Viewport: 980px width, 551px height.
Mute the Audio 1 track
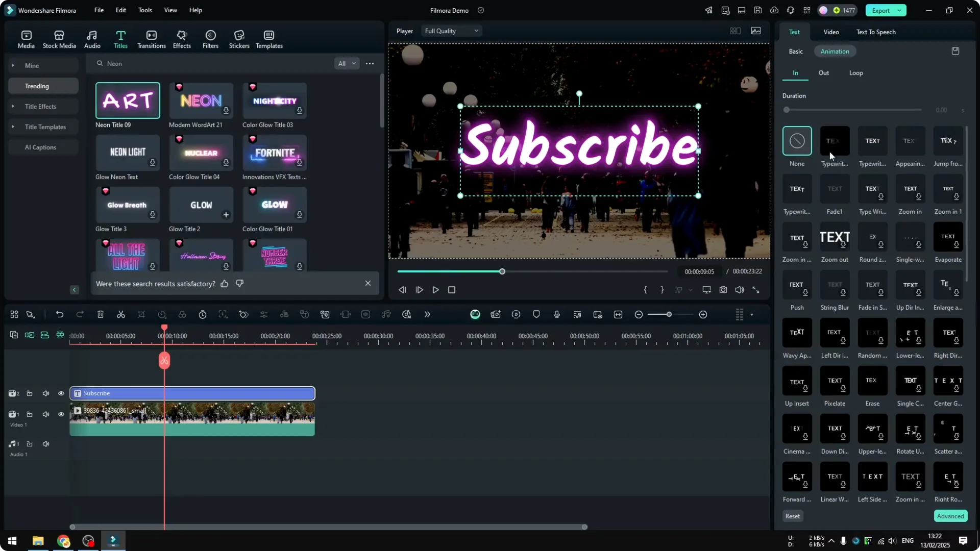pyautogui.click(x=46, y=444)
